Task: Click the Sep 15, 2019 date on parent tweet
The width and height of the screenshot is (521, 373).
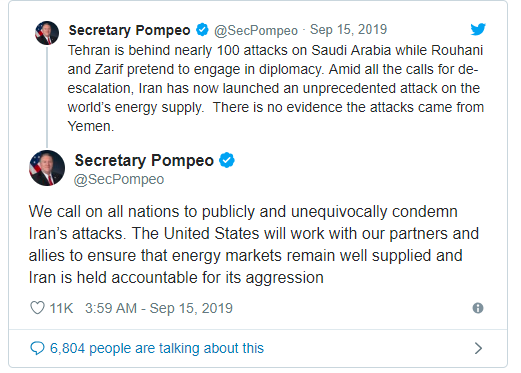Action: click(x=348, y=30)
